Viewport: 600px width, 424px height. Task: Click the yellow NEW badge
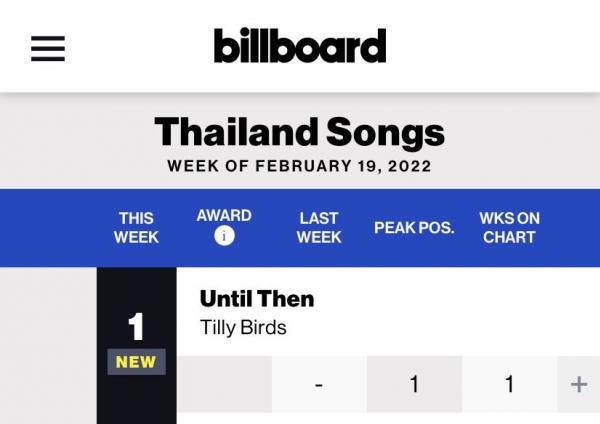tap(136, 362)
